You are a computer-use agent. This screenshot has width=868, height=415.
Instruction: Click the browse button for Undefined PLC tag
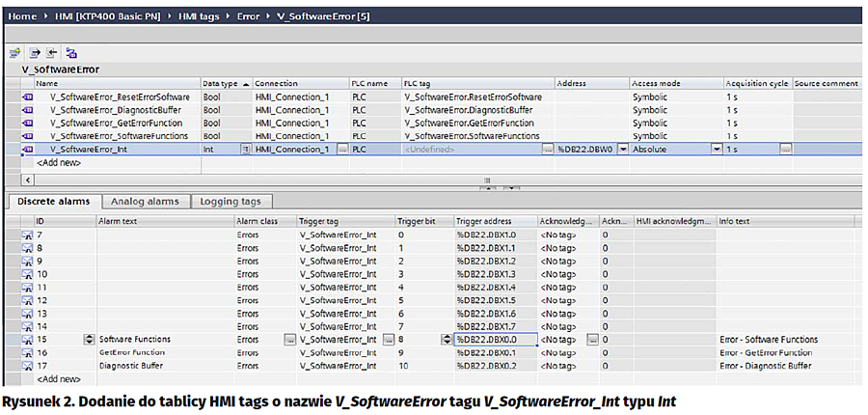coord(548,150)
